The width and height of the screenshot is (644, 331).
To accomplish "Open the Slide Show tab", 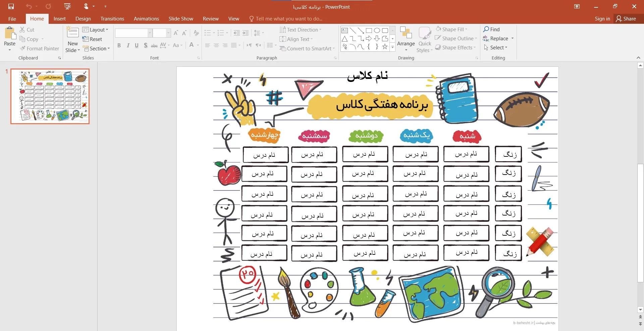I will 181,19.
